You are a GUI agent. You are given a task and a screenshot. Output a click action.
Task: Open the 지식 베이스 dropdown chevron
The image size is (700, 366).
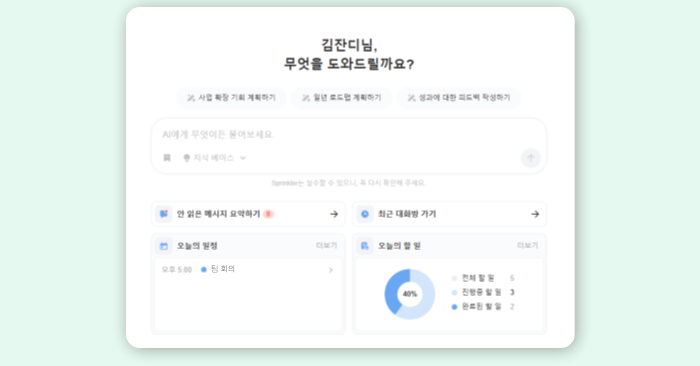point(243,158)
